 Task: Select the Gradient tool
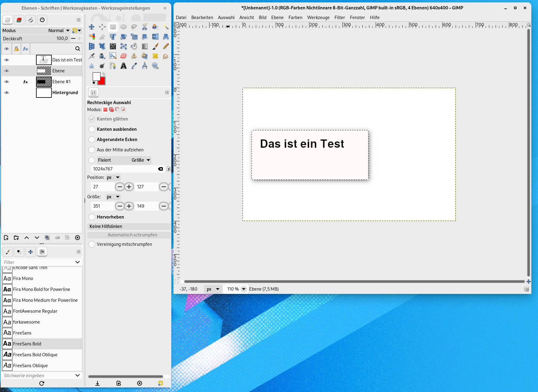[x=145, y=46]
